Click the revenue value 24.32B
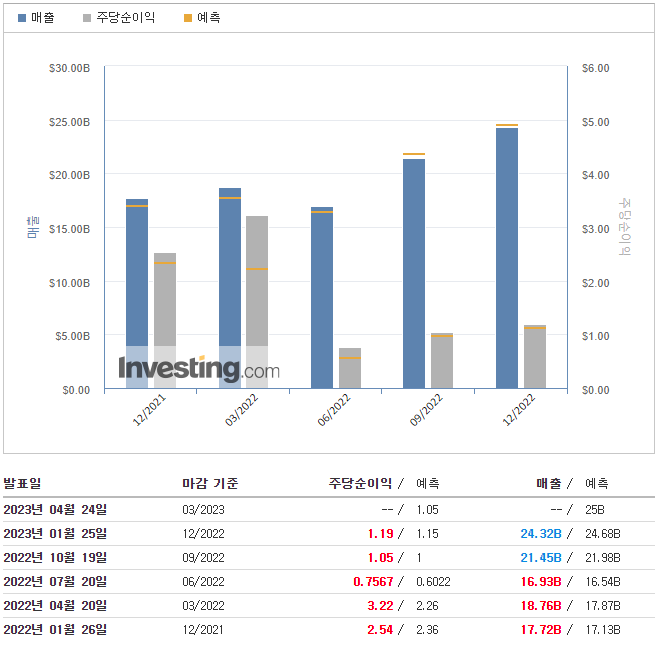Viewport: 660px width, 645px height. (x=541, y=534)
